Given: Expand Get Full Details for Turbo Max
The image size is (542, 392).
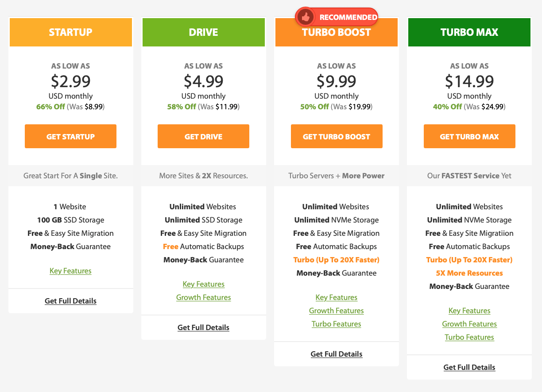Looking at the screenshot, I should coord(469,367).
